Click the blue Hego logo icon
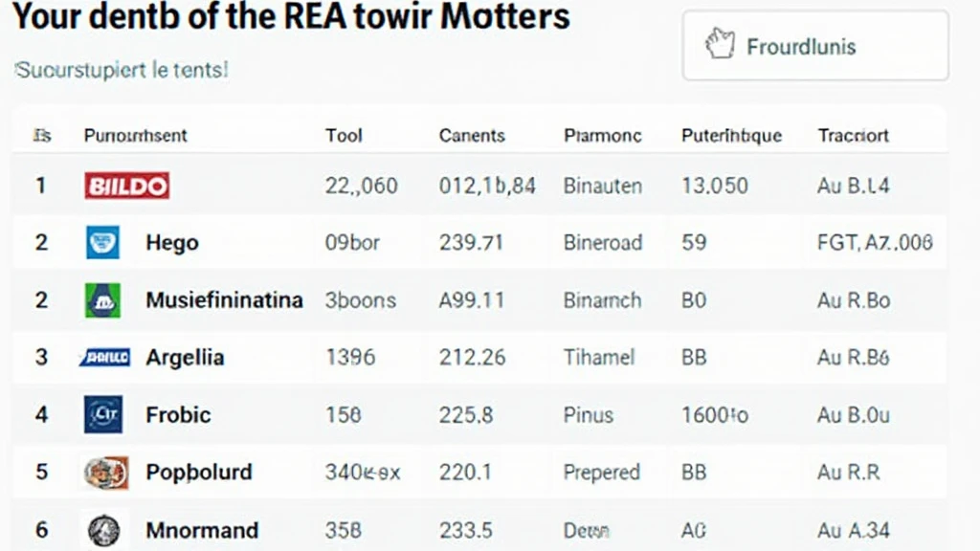 [102, 242]
